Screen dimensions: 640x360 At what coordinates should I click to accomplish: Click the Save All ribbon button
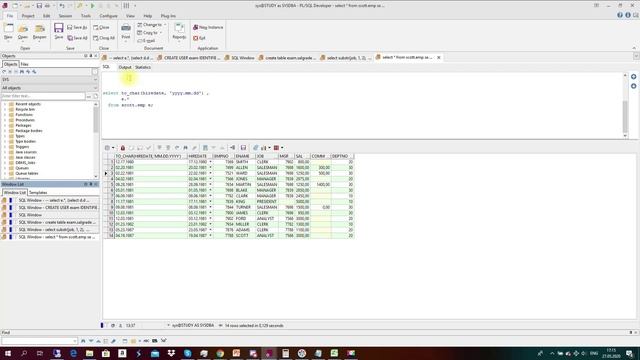(77, 38)
